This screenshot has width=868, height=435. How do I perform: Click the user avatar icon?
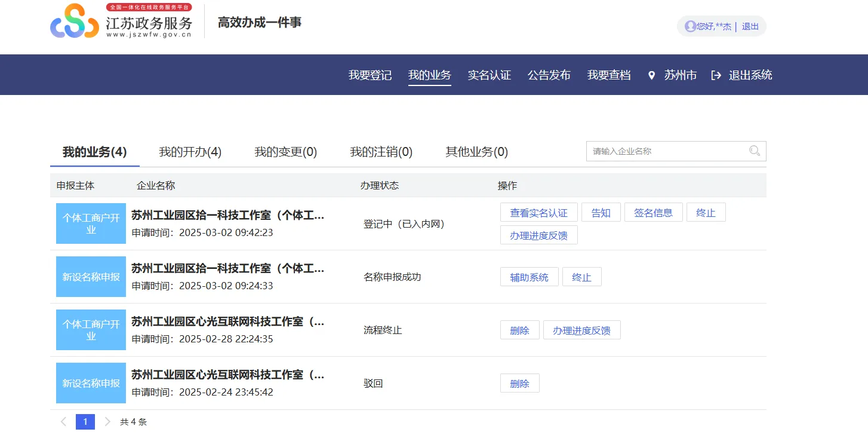690,26
